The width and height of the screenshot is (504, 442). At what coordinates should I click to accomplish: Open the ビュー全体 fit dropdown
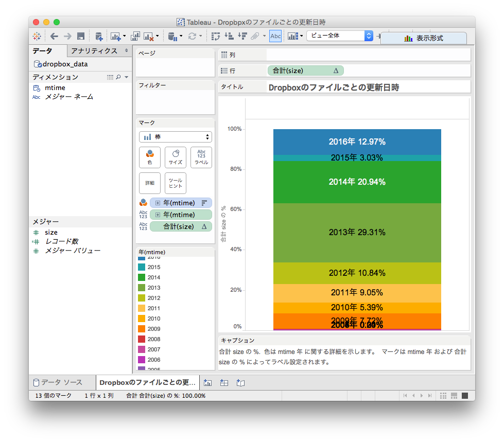click(x=339, y=36)
